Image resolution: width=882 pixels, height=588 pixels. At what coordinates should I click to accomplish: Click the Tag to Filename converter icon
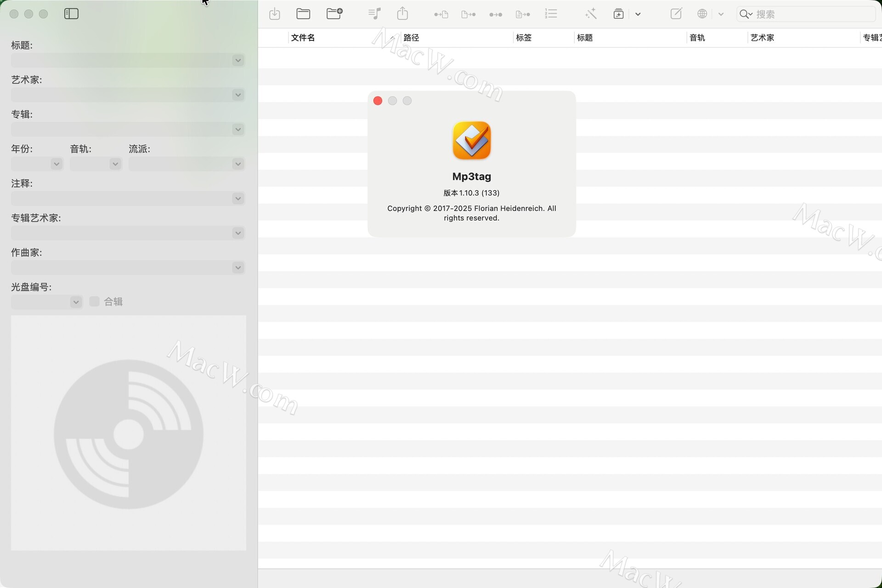441,14
